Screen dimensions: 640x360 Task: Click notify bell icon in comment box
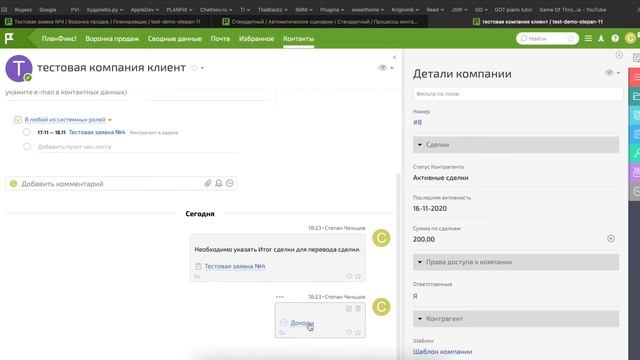pyautogui.click(x=219, y=183)
